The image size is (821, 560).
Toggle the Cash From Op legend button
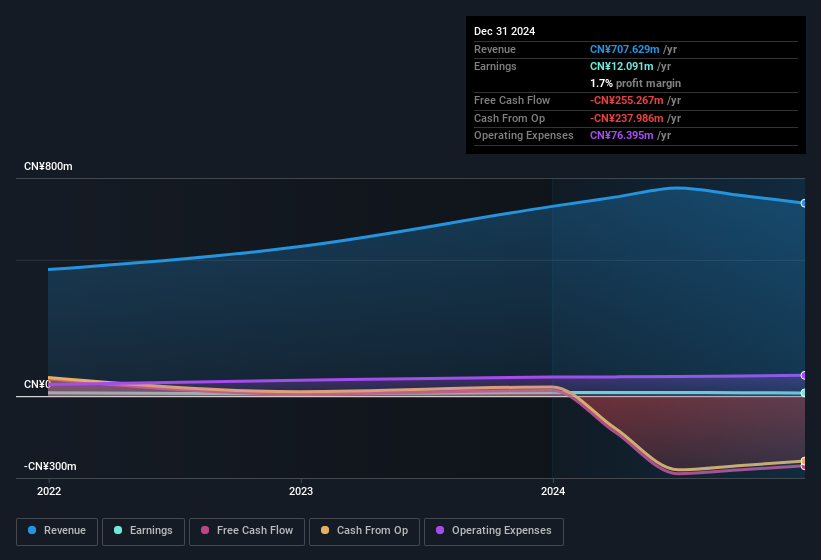[364, 531]
